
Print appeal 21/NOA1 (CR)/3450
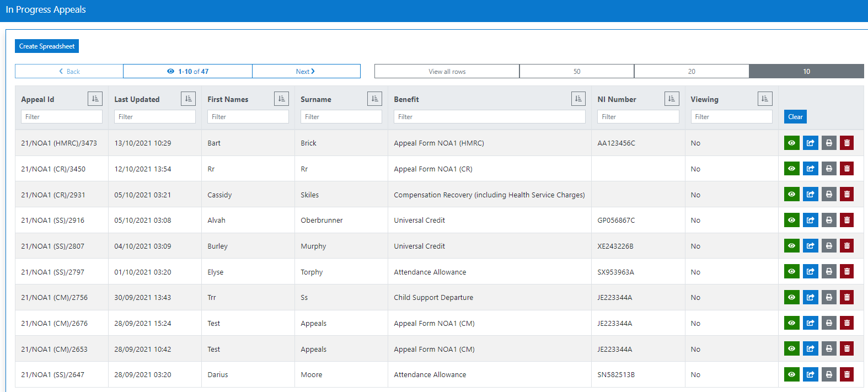tap(829, 169)
